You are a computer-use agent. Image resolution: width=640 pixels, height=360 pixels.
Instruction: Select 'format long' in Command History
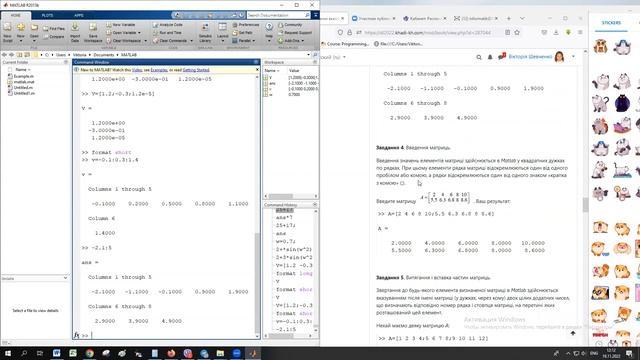click(x=294, y=273)
